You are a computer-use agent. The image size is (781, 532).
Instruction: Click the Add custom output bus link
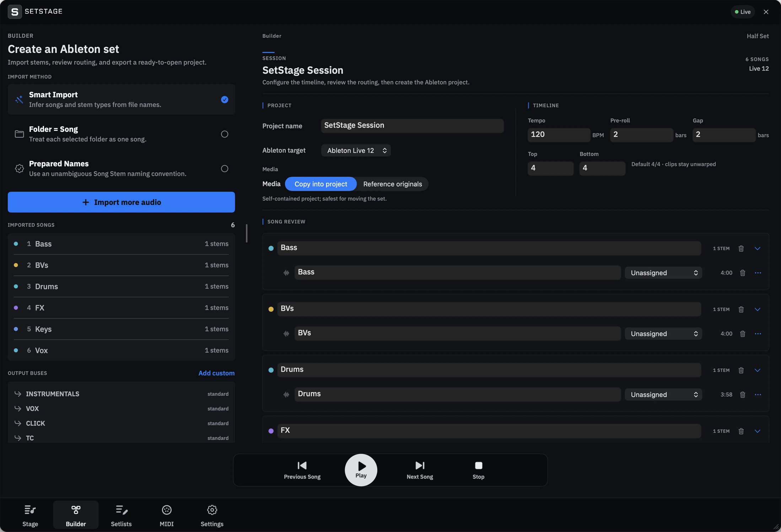[216, 373]
